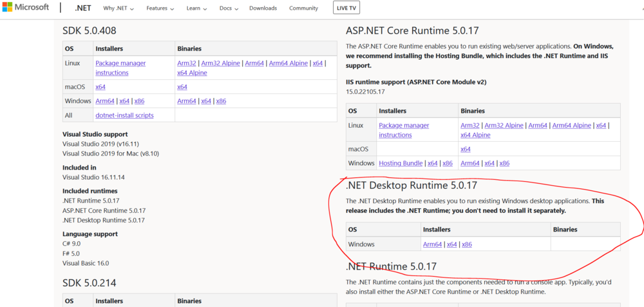Open the Learn dropdown menu

(196, 8)
